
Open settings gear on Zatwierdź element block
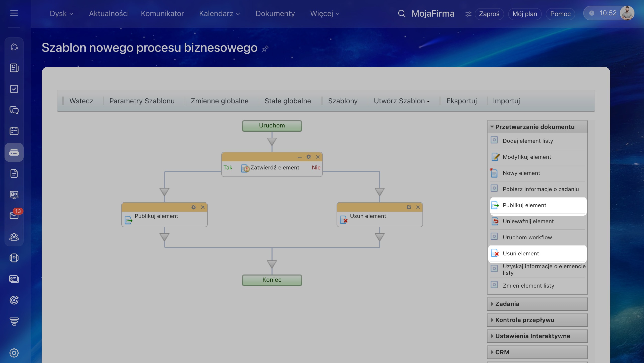coord(308,157)
